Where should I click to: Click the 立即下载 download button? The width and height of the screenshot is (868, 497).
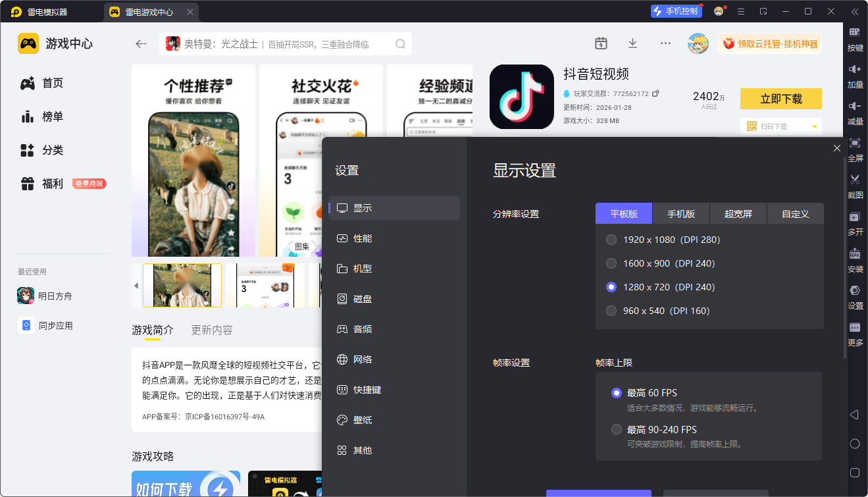(781, 99)
